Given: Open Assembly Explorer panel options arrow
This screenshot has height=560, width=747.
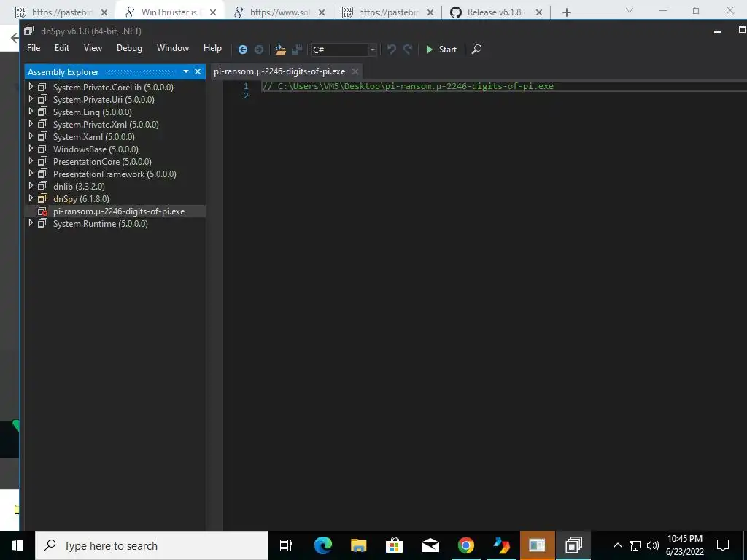Looking at the screenshot, I should click(186, 72).
